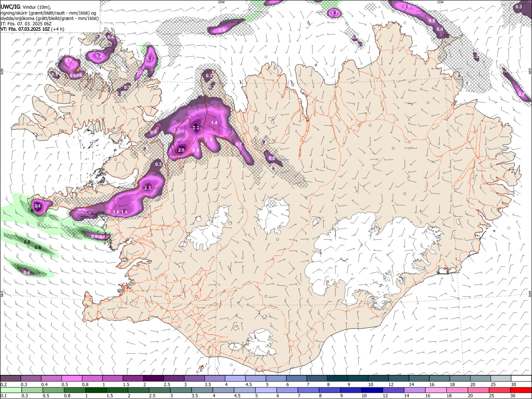Click the '30' label on the upper legend row
Viewport: 532px width, 399px height.
coord(514,384)
